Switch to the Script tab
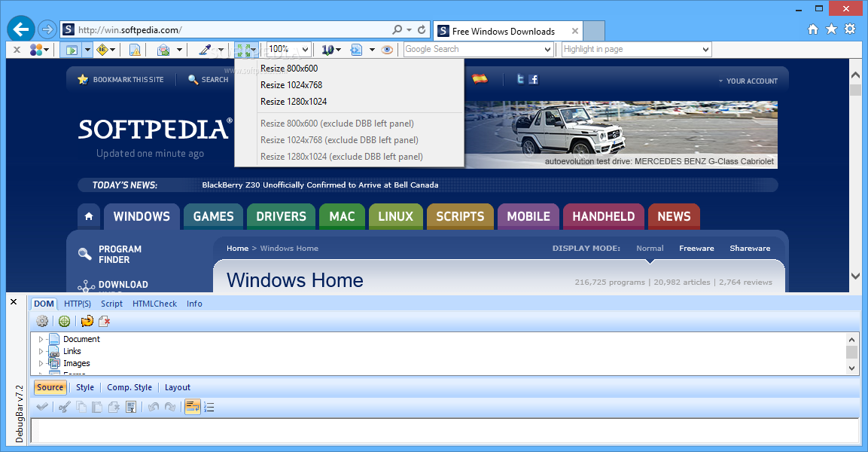 [112, 304]
